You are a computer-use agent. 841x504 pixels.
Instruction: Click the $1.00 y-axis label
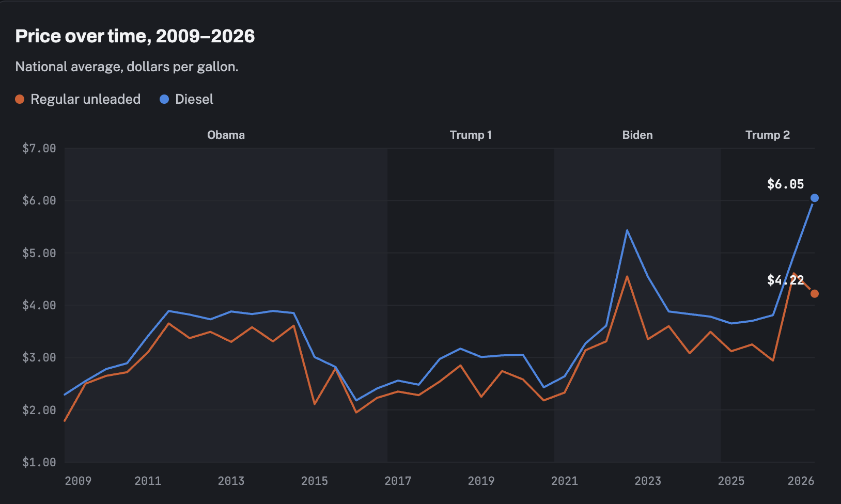(x=39, y=462)
